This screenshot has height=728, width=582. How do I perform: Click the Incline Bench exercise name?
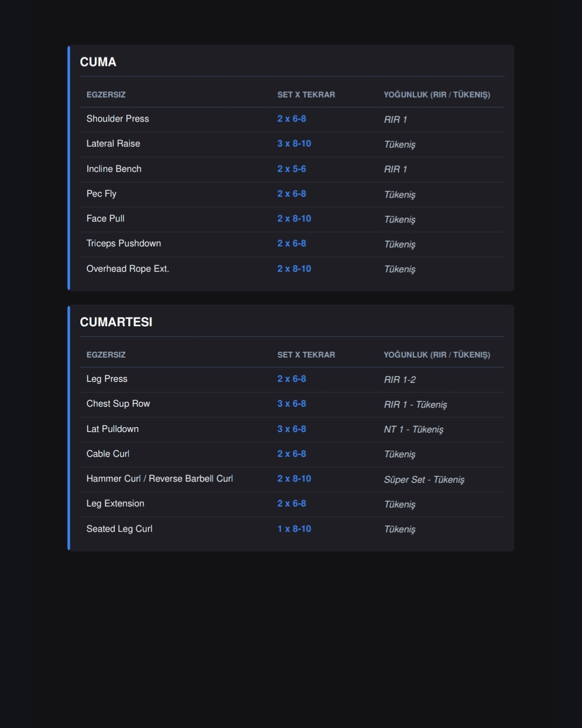(x=114, y=169)
